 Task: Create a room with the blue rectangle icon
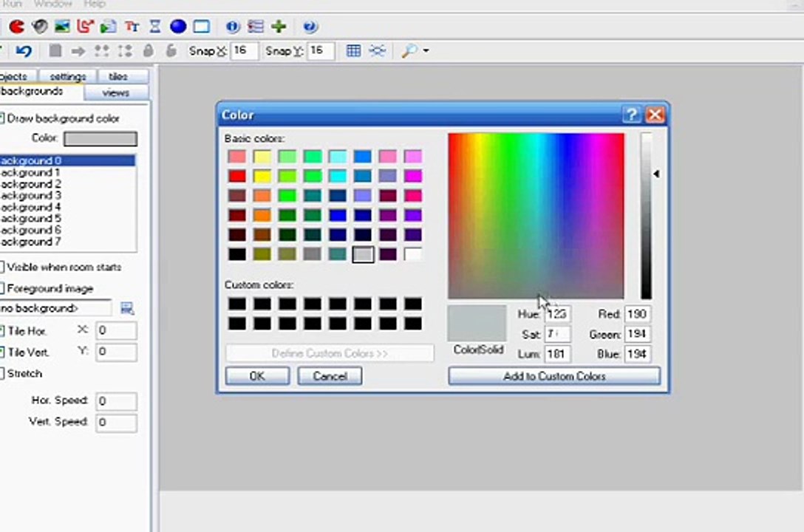(x=202, y=26)
